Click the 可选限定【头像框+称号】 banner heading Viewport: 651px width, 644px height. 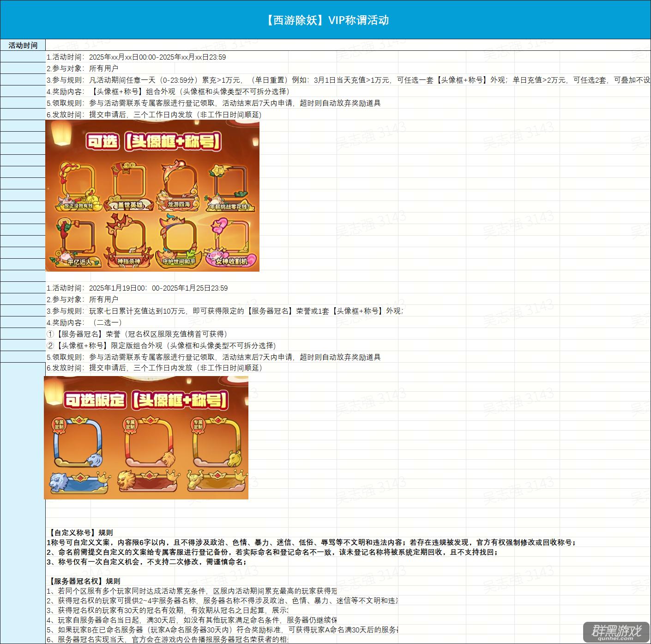pyautogui.click(x=146, y=400)
